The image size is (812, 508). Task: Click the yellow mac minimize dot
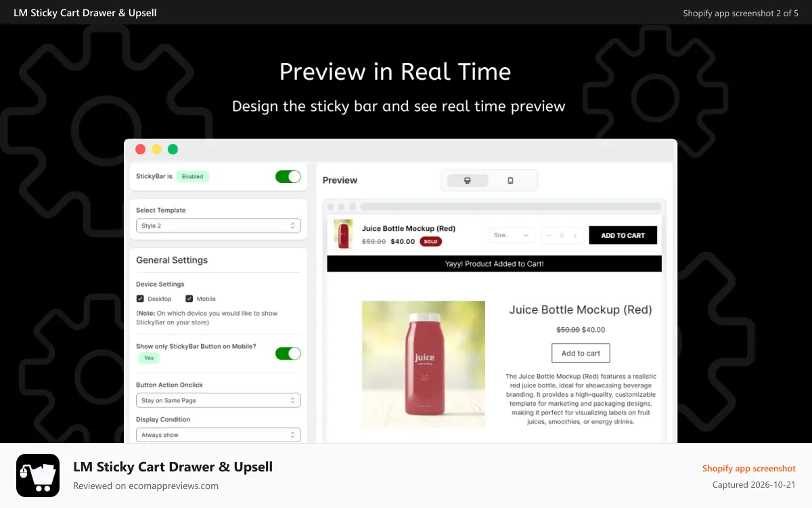[157, 149]
